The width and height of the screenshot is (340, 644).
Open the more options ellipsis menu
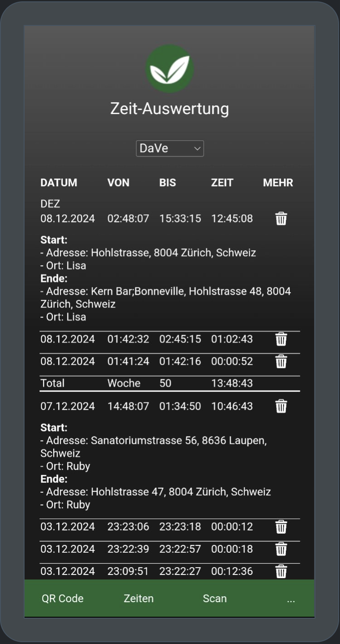[x=291, y=599]
